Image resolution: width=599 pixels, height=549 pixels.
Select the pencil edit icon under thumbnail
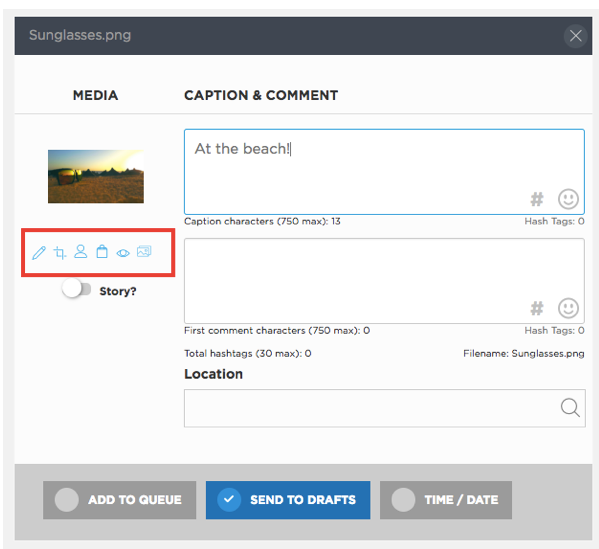[x=39, y=253]
